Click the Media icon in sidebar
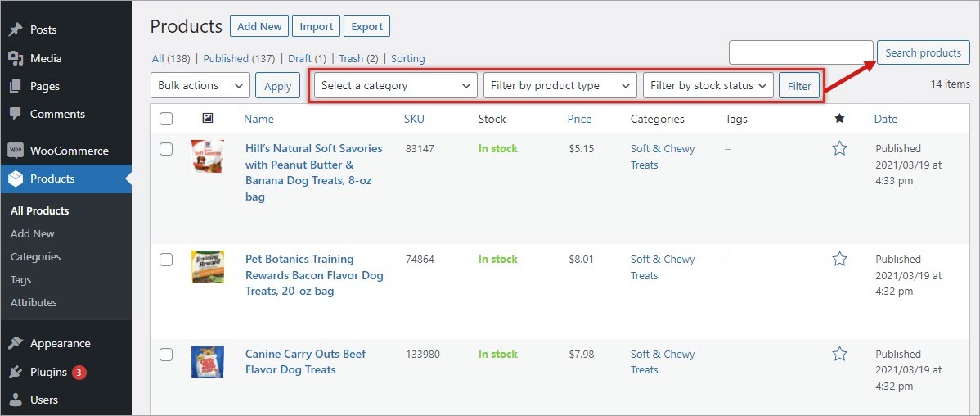This screenshot has height=416, width=980. pyautogui.click(x=15, y=58)
